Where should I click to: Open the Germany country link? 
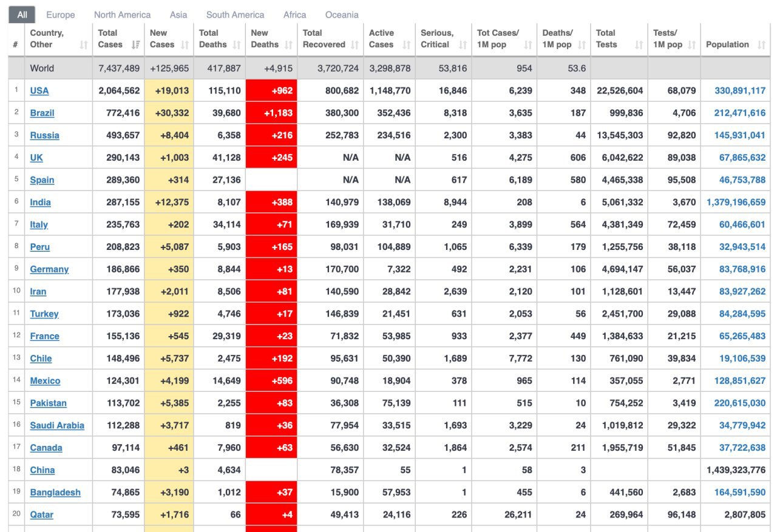pos(50,269)
